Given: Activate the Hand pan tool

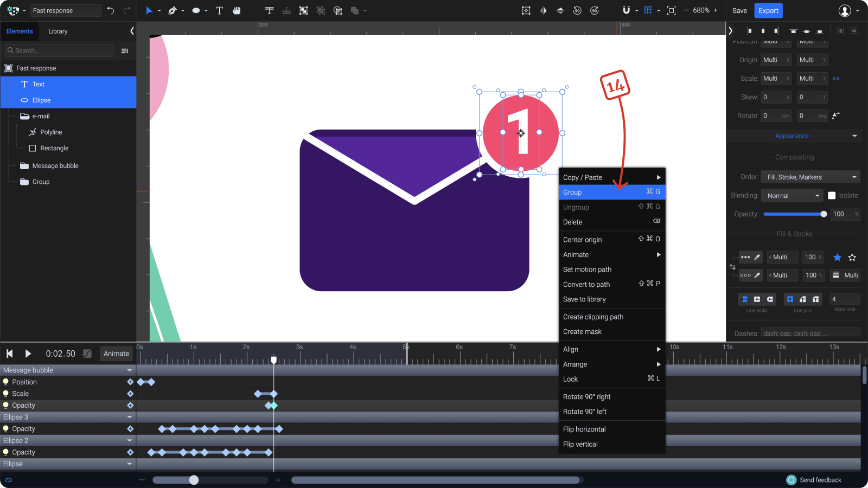Looking at the screenshot, I should (237, 10).
